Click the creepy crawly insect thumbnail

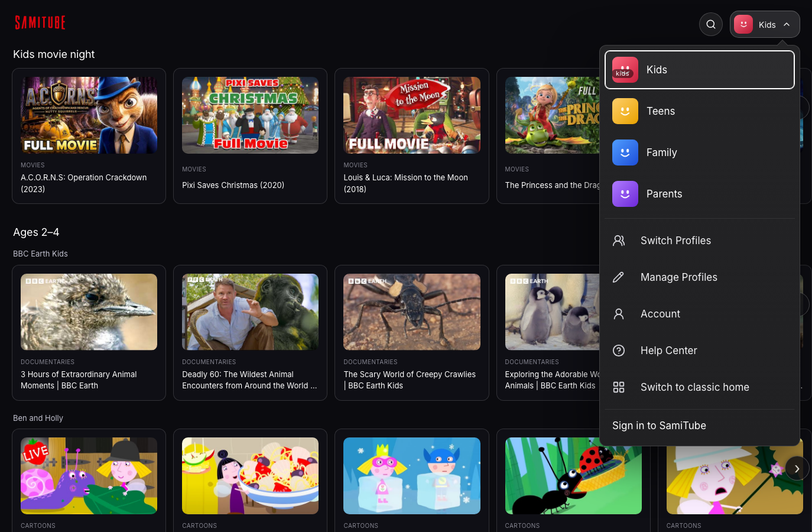412,312
